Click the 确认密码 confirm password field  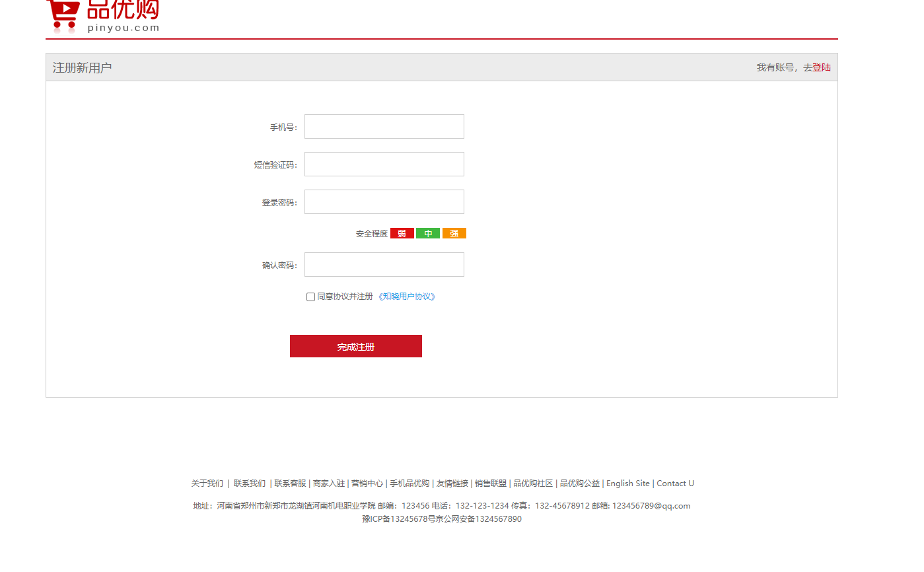coord(384,264)
